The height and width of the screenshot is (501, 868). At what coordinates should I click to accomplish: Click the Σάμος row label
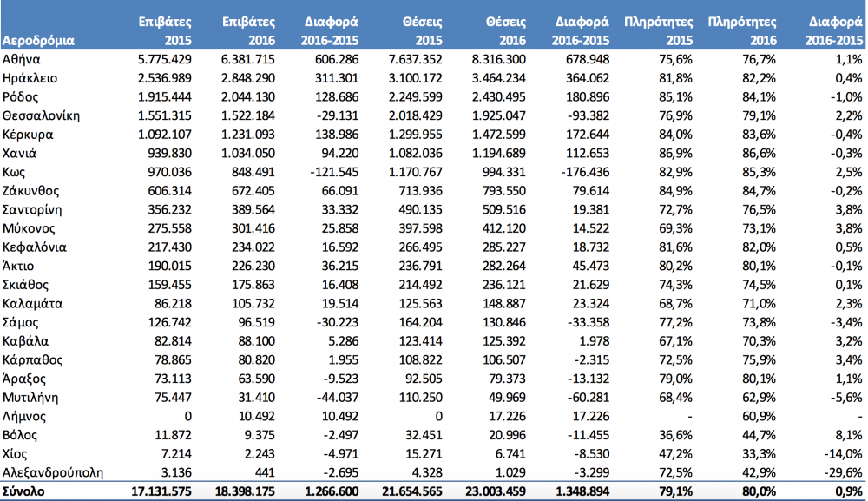[21, 323]
